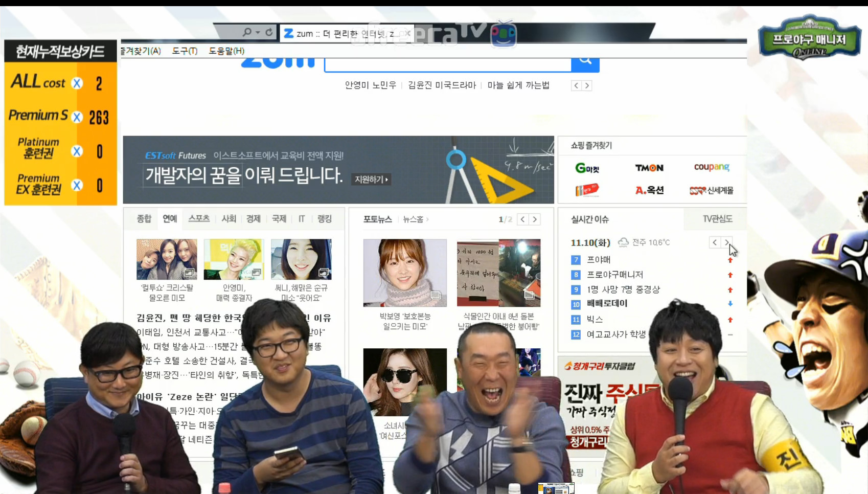Open the SSG 신세계몰 shortcut

pyautogui.click(x=711, y=190)
